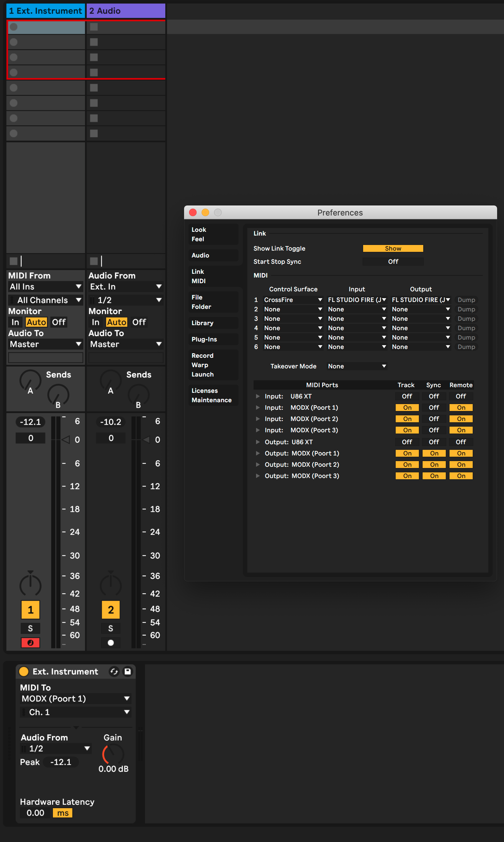Close the Preferences window

(193, 212)
